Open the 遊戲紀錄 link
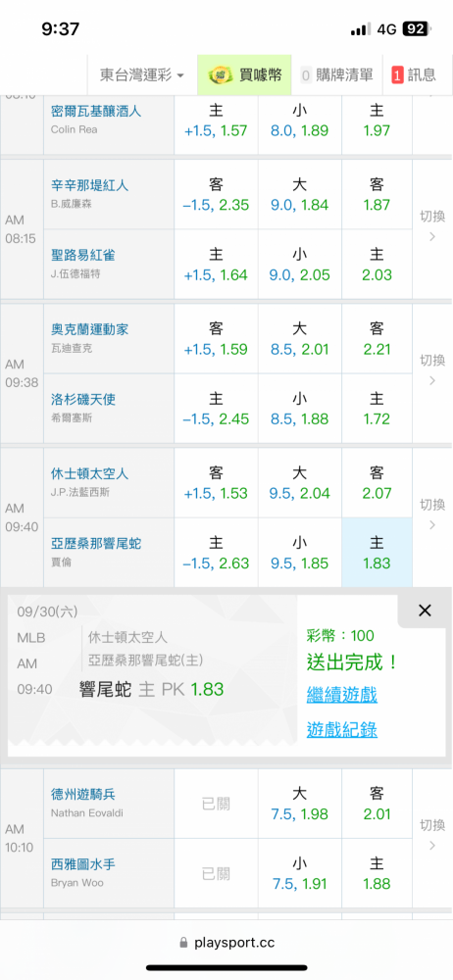453x980 pixels. [x=341, y=729]
